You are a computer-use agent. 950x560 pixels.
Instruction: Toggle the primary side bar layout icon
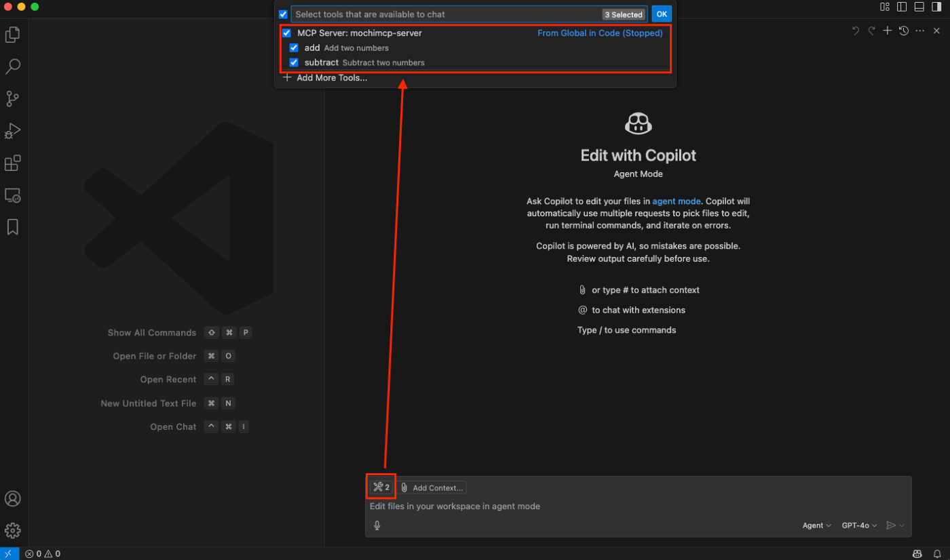[902, 7]
